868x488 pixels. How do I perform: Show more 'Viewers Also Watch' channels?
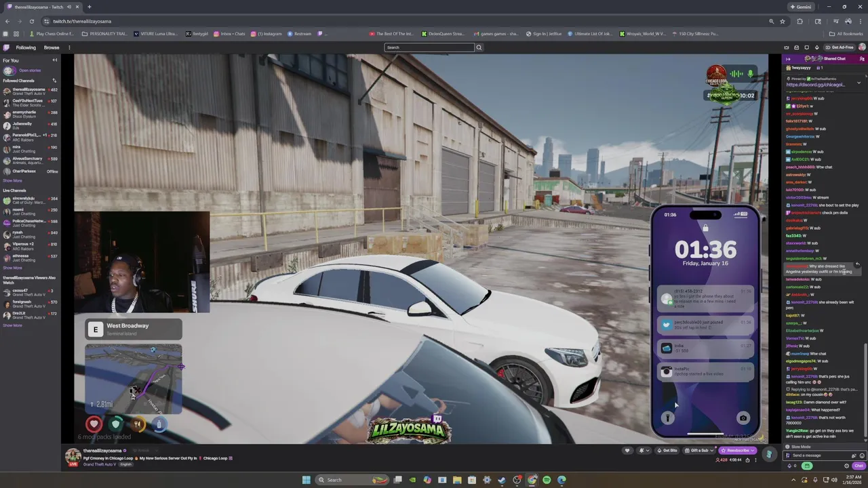pos(12,325)
